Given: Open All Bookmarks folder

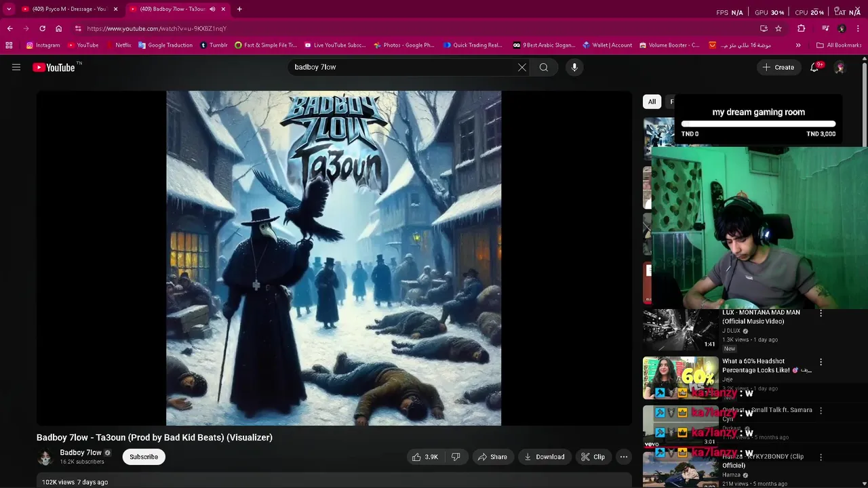Looking at the screenshot, I should (x=839, y=45).
